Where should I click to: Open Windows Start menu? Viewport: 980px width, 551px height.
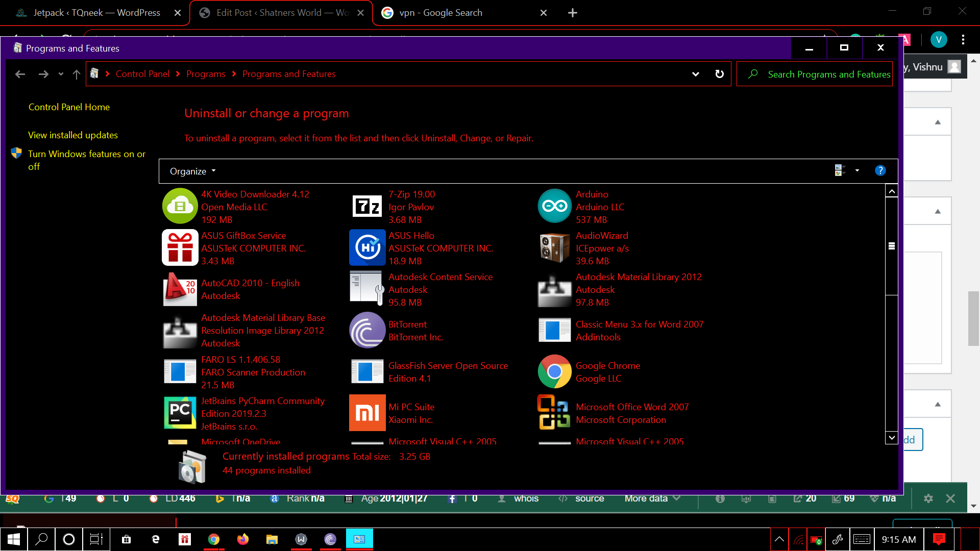click(x=14, y=539)
